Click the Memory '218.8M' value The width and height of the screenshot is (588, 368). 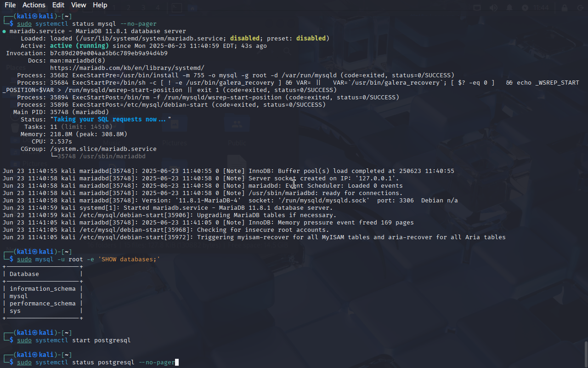coord(61,134)
